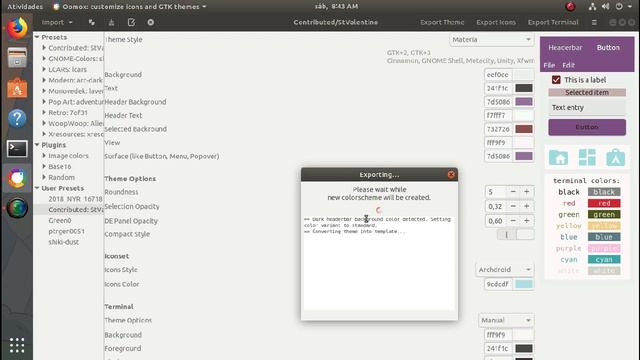Image resolution: width=640 pixels, height=360 pixels.
Task: Toggle the 'This is a label' checkbox
Action: [556, 80]
